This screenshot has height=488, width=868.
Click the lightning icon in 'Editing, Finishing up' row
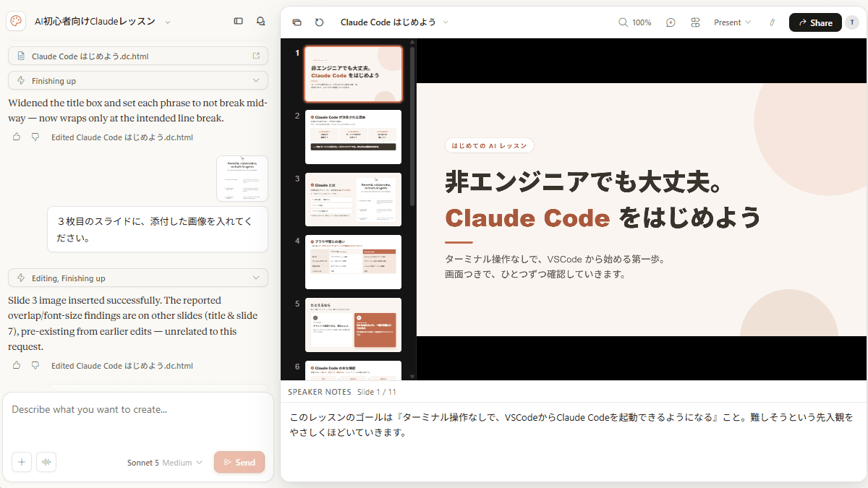[x=20, y=278]
